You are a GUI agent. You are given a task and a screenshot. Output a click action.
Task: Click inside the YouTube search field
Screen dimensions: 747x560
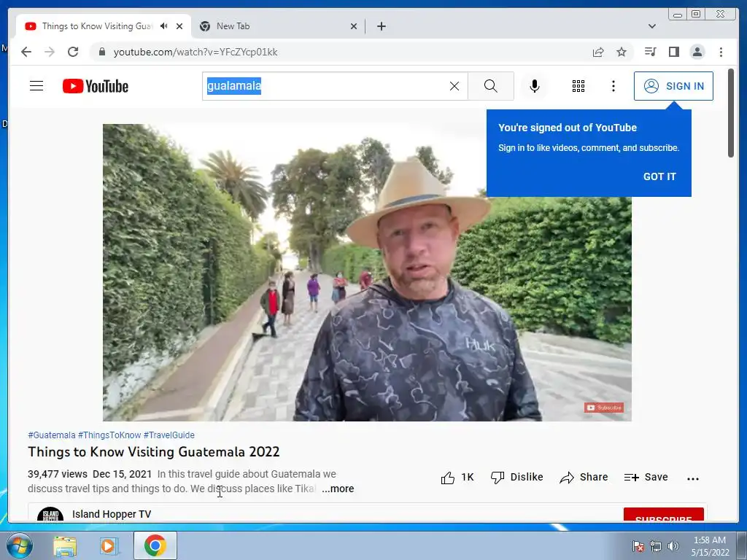[x=333, y=86]
